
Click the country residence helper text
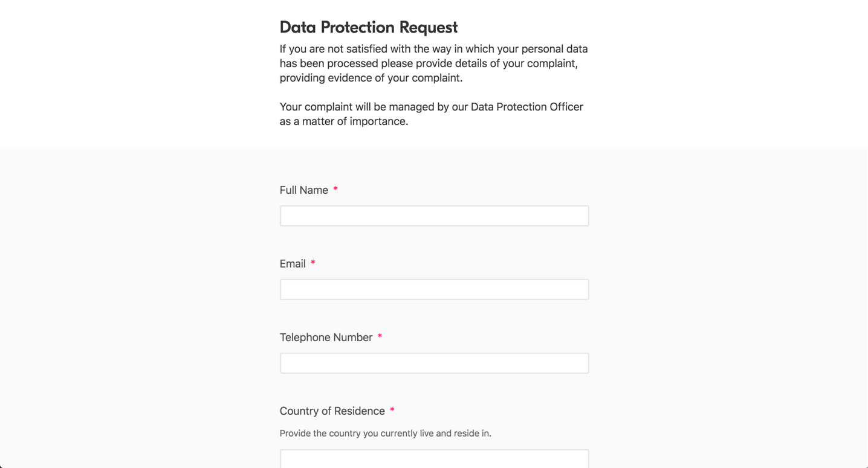click(x=385, y=433)
